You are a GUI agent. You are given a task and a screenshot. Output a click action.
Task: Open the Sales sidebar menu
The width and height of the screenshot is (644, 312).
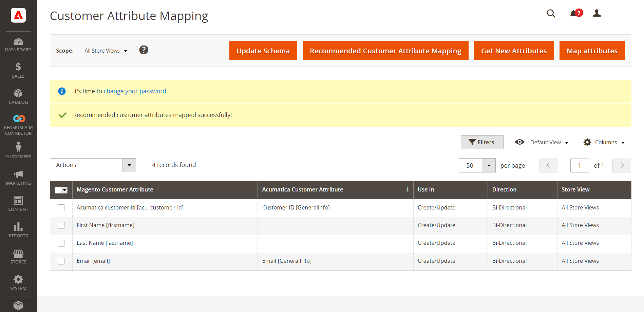point(18,70)
